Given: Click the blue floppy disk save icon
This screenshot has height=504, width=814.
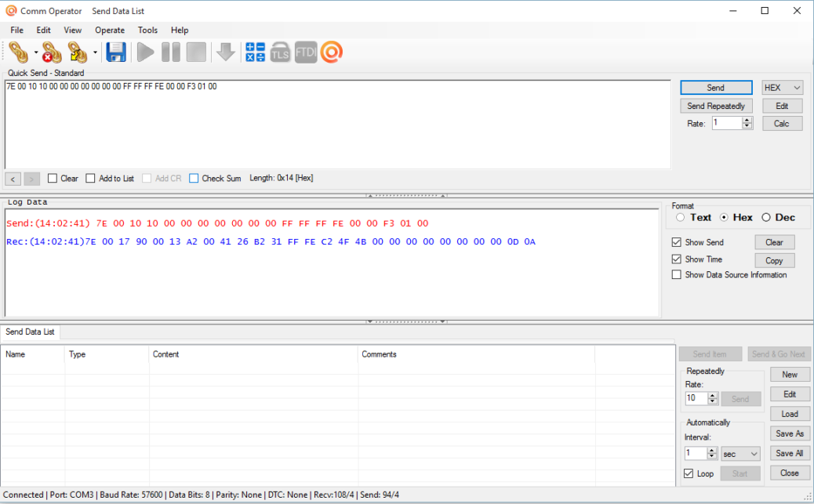Looking at the screenshot, I should (116, 53).
